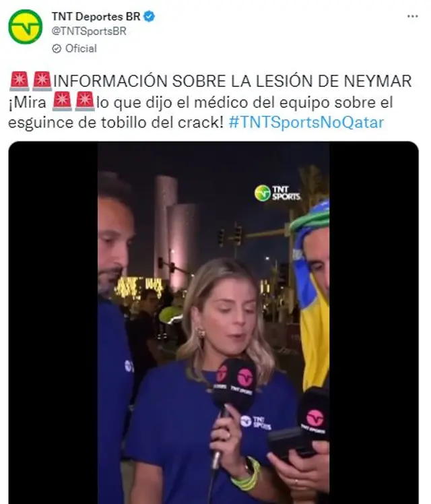Click the right black bar of video

click(374, 322)
